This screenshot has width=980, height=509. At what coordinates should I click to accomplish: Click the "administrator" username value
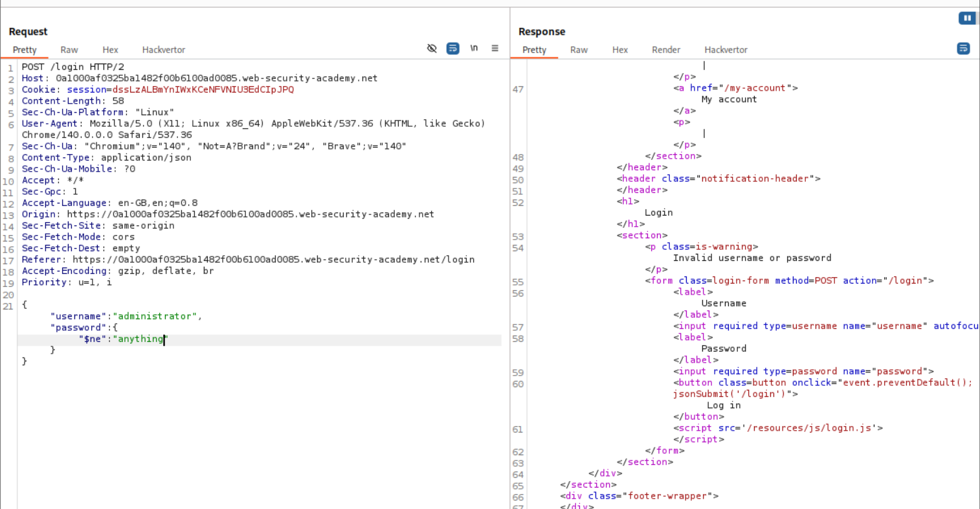pyautogui.click(x=155, y=316)
